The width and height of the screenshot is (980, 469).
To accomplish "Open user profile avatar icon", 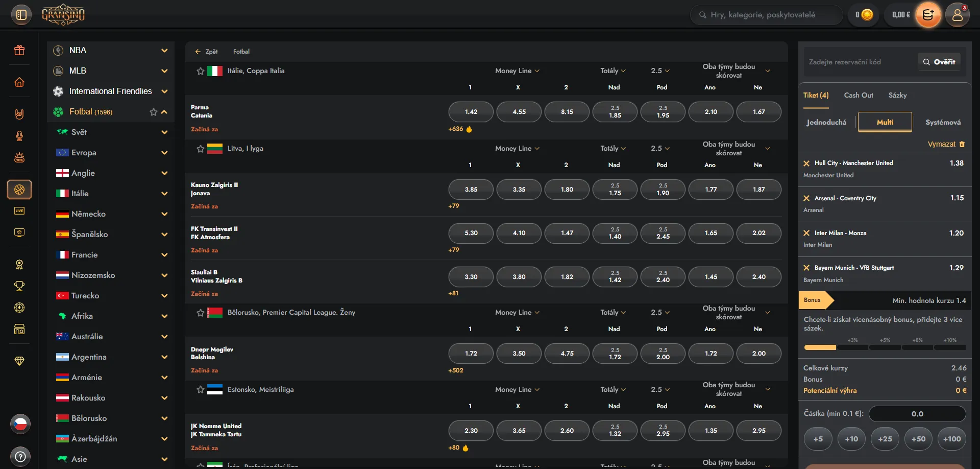I will click(958, 15).
